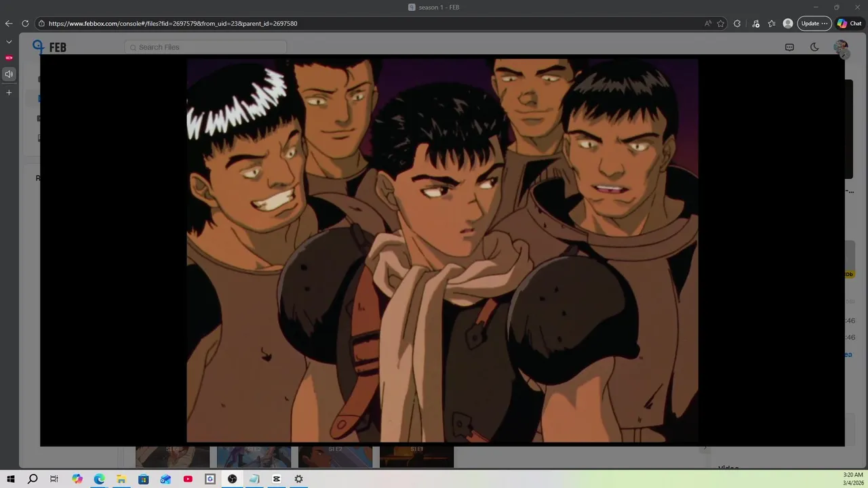The image size is (868, 488).
Task: Open second episode thumbnail in strip
Action: (254, 457)
